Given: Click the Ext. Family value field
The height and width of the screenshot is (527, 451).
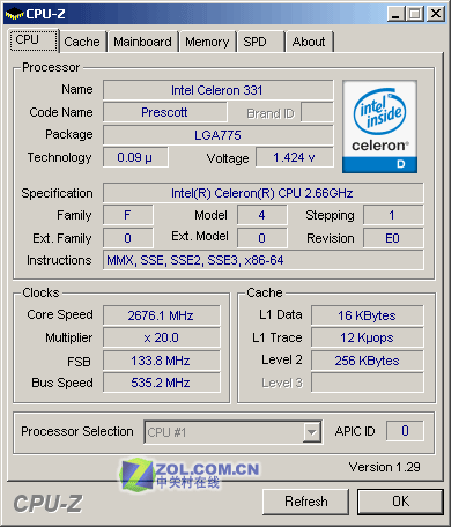Looking at the screenshot, I should tap(128, 238).
